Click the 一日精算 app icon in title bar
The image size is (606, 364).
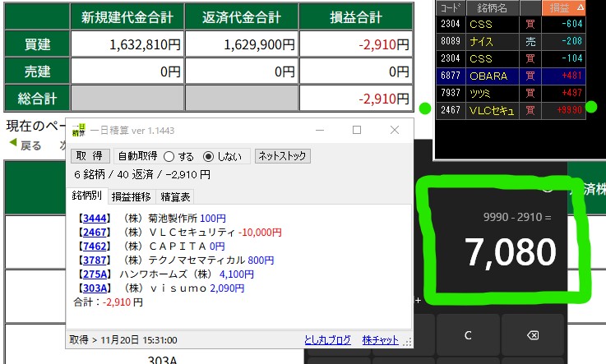78,131
